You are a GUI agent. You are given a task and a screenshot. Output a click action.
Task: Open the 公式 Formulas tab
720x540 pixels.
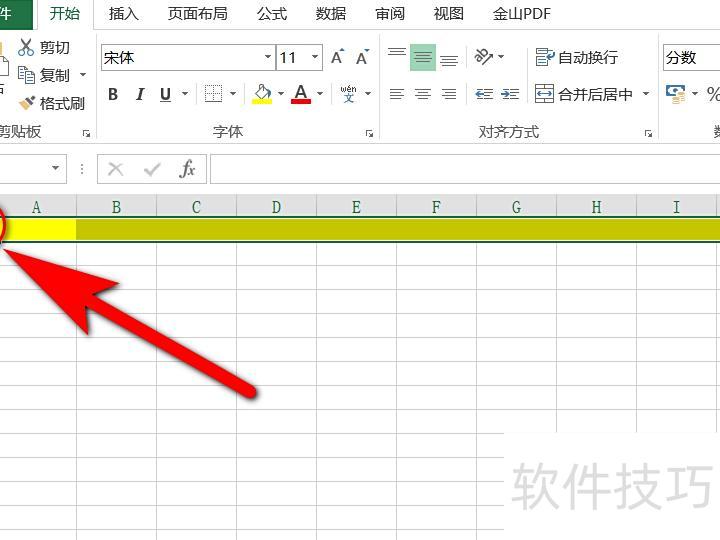(x=272, y=14)
